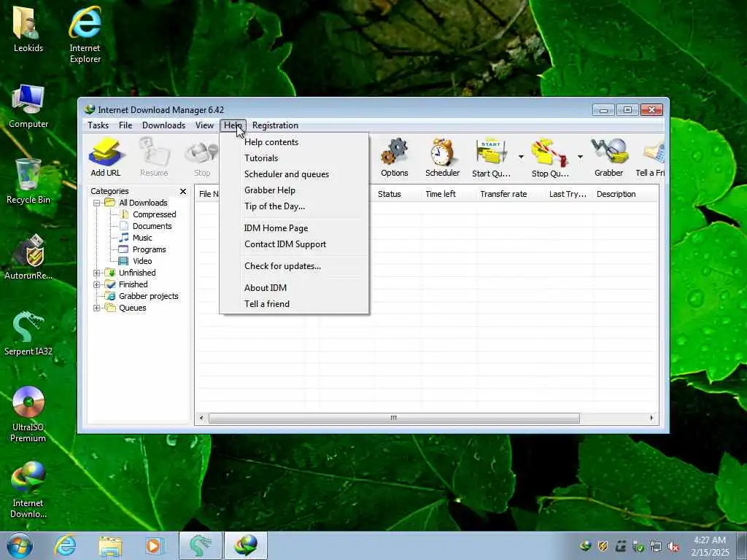Open the View menu
747x560 pixels.
204,125
